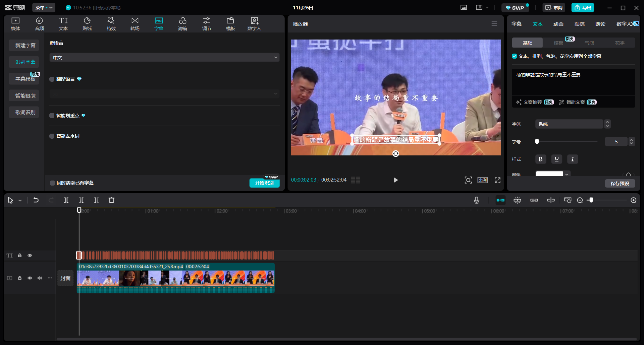
Task: Click the zoom out timeline icon
Action: point(580,200)
